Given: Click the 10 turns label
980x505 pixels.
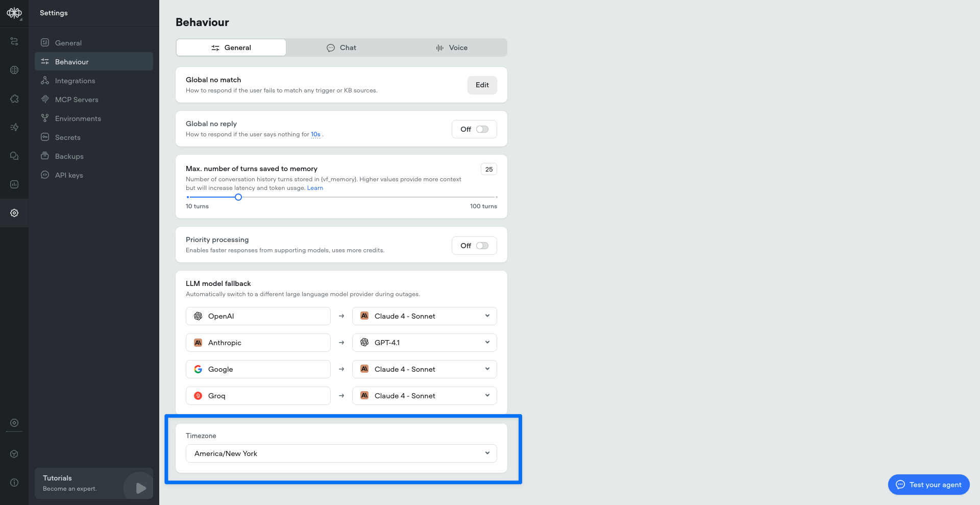Looking at the screenshot, I should pos(197,206).
